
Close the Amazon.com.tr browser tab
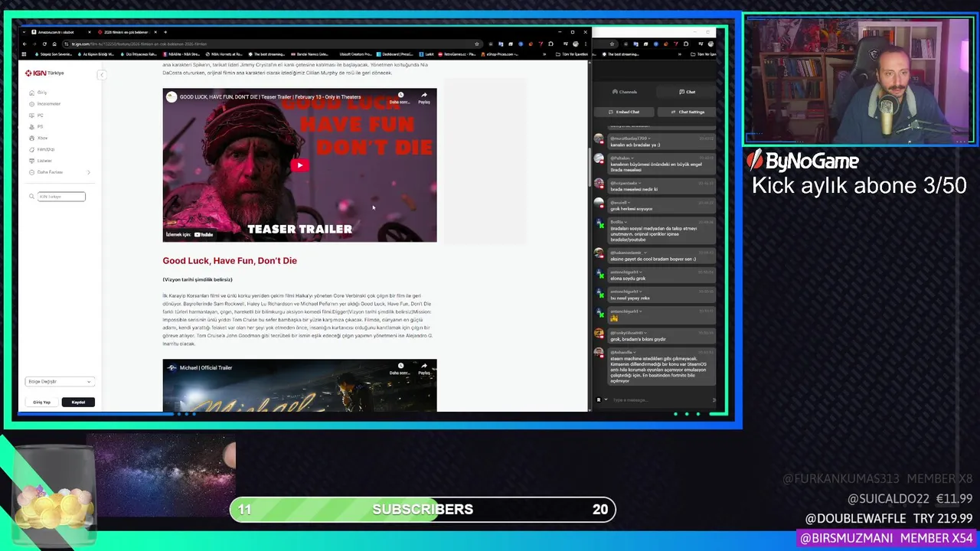(x=90, y=32)
